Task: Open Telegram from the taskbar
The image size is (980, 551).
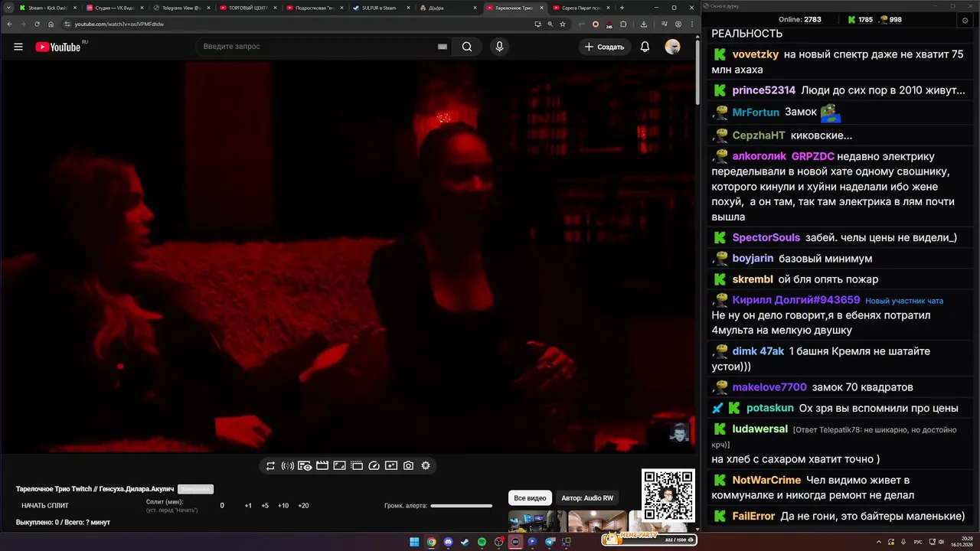Action: (x=550, y=542)
